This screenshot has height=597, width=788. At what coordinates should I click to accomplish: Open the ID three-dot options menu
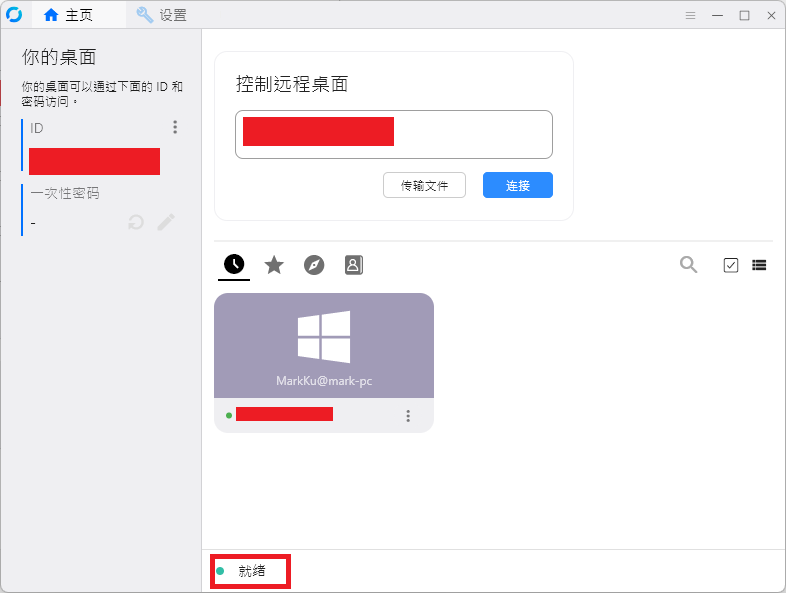[x=175, y=127]
